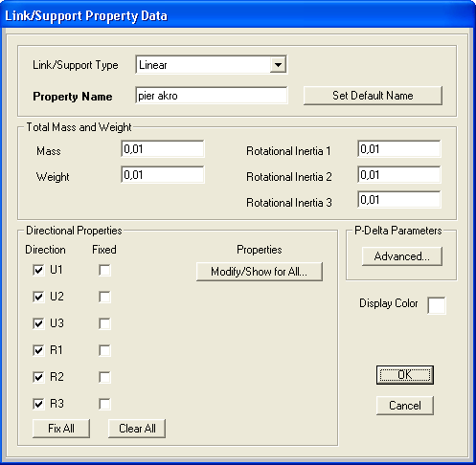Image resolution: width=476 pixels, height=465 pixels.
Task: Uncheck the R2 direction checkbox
Action: point(38,377)
